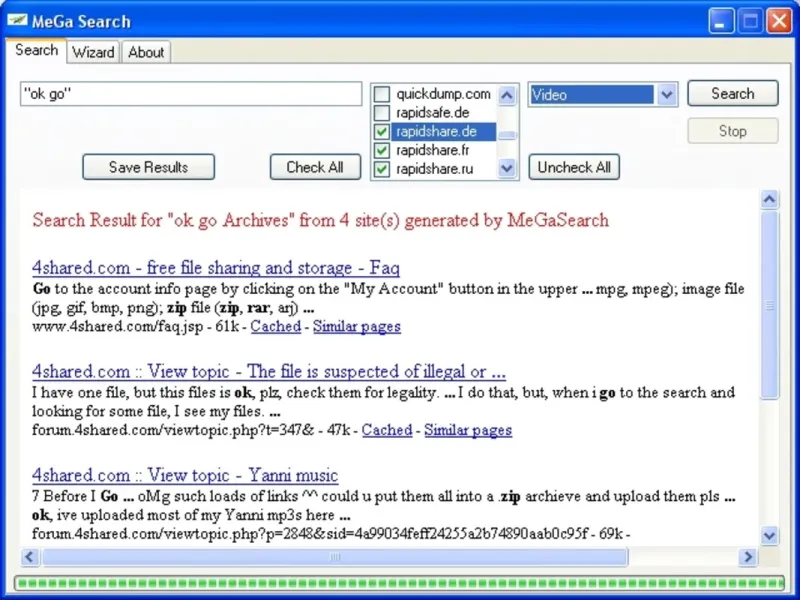The width and height of the screenshot is (800, 600).
Task: Click the MeGa Search title bar icon
Action: [17, 21]
